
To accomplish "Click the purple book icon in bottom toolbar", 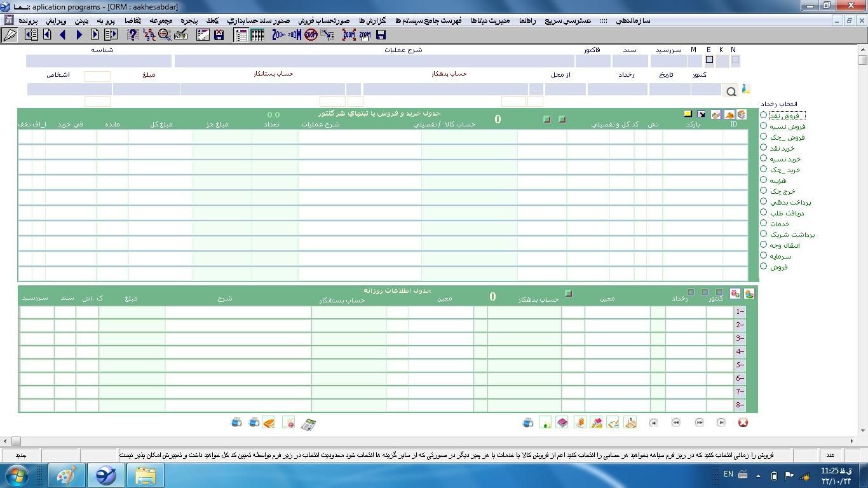I will point(562,423).
